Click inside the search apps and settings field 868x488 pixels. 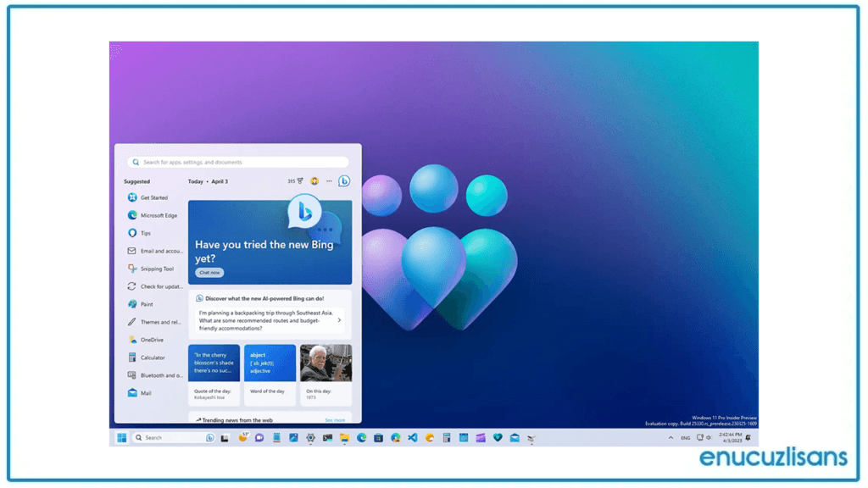point(237,162)
